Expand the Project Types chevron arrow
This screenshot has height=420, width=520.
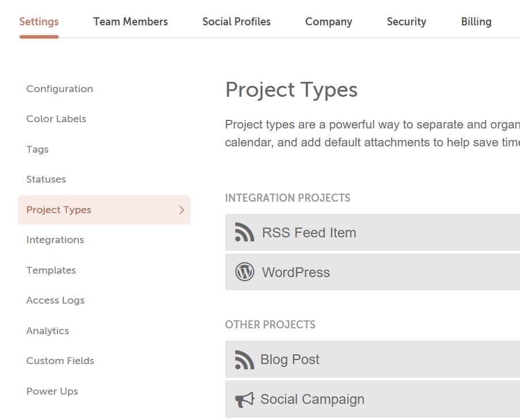[181, 210]
